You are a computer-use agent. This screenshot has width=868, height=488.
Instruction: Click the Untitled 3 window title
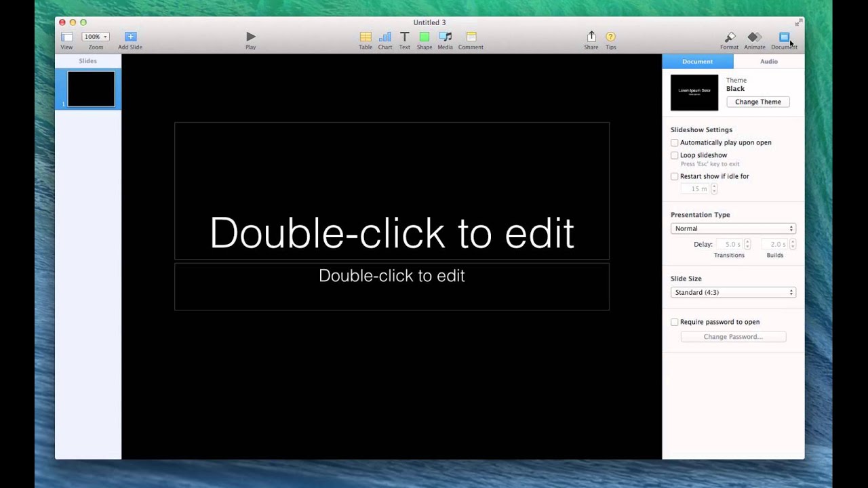[x=429, y=22]
